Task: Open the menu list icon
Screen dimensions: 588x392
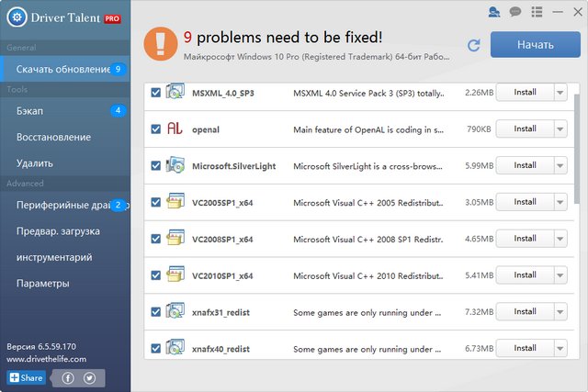Action: (x=537, y=12)
